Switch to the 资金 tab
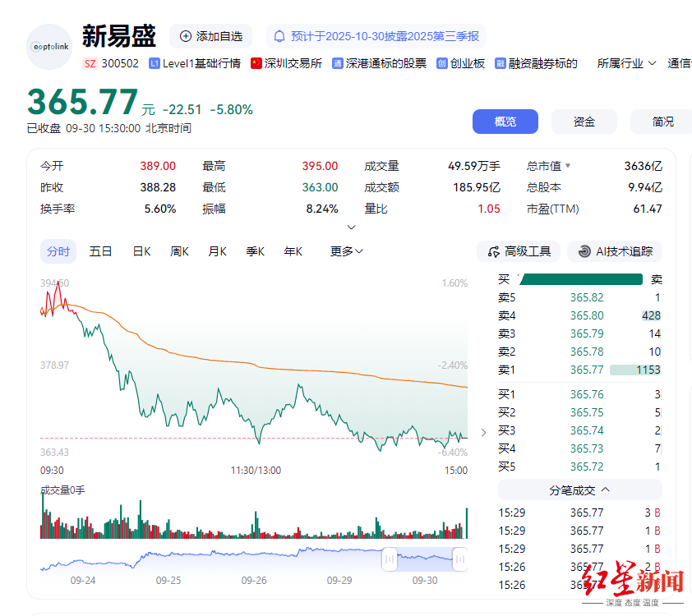This screenshot has height=616, width=692. pos(584,121)
